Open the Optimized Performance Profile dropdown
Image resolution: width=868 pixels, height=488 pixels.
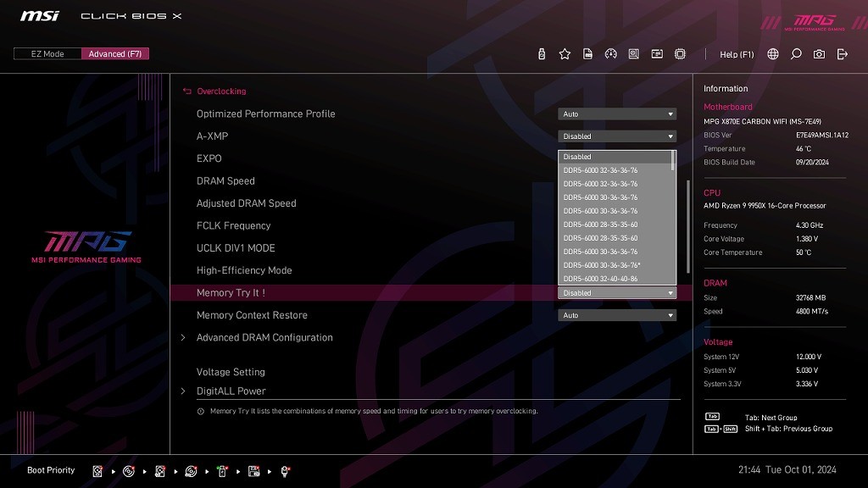pyautogui.click(x=617, y=114)
